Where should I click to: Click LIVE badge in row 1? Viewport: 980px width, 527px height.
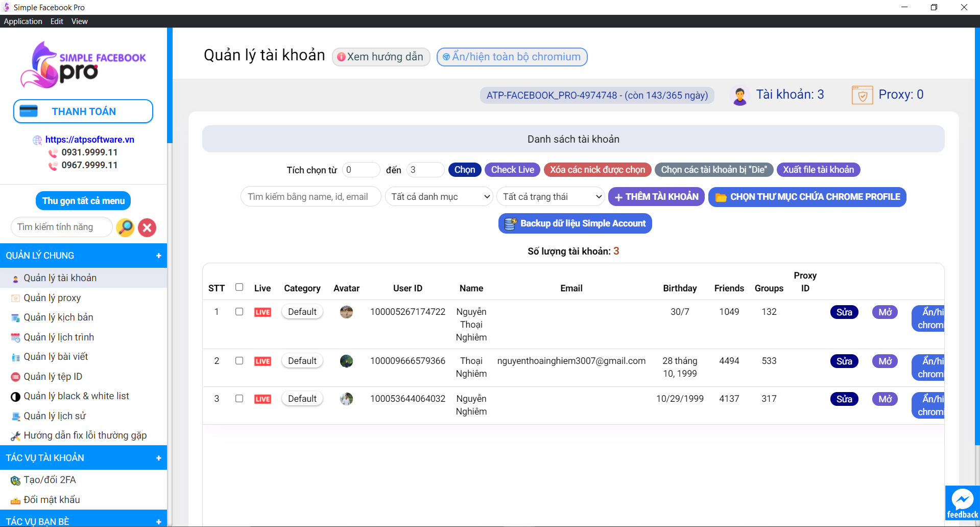pos(262,312)
